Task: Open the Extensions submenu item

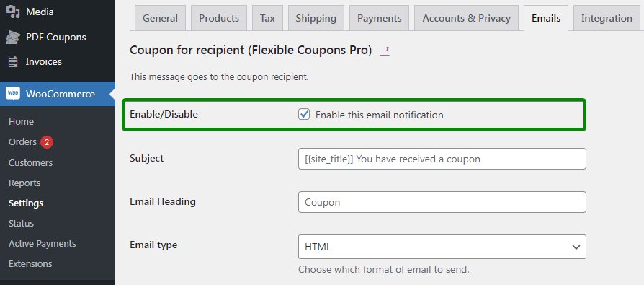Action: [30, 263]
